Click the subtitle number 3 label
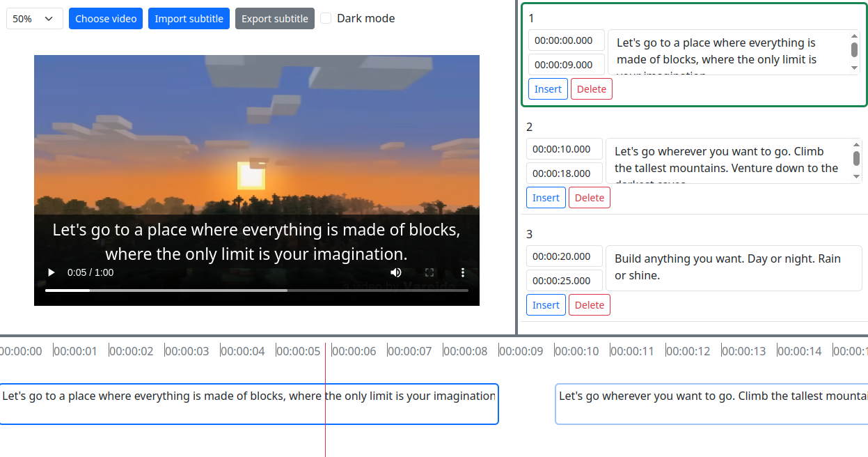 [x=530, y=234]
